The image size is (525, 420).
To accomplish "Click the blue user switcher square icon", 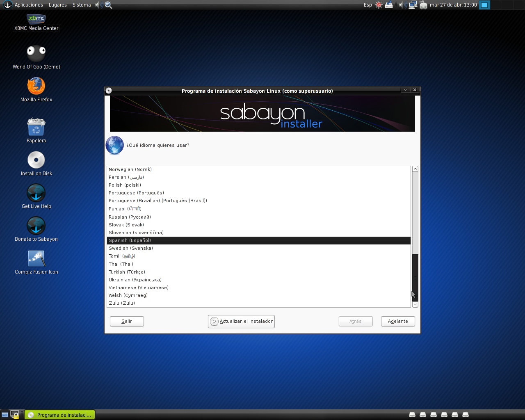I will (x=484, y=5).
